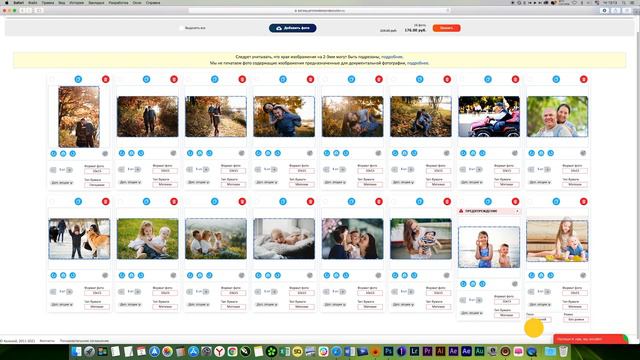Open 'подробнее' link about cropped image edges
The image size is (640, 360).
pos(392,57)
